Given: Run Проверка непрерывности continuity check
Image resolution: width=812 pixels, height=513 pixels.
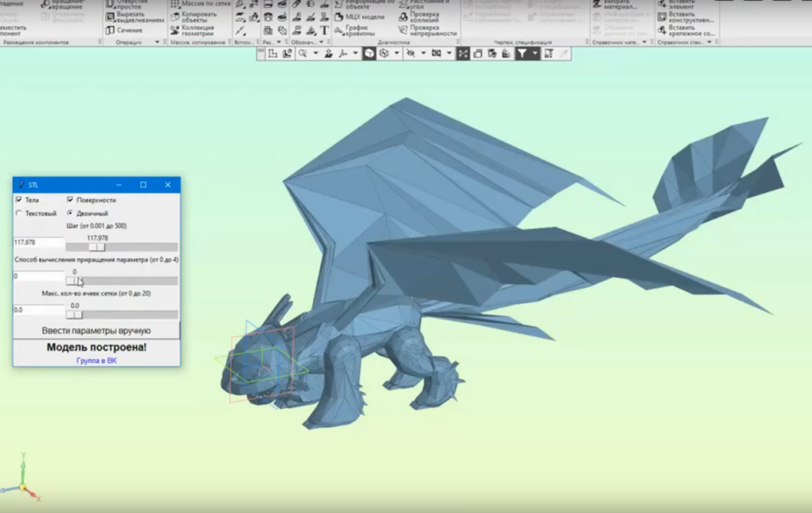Looking at the screenshot, I should [x=428, y=30].
